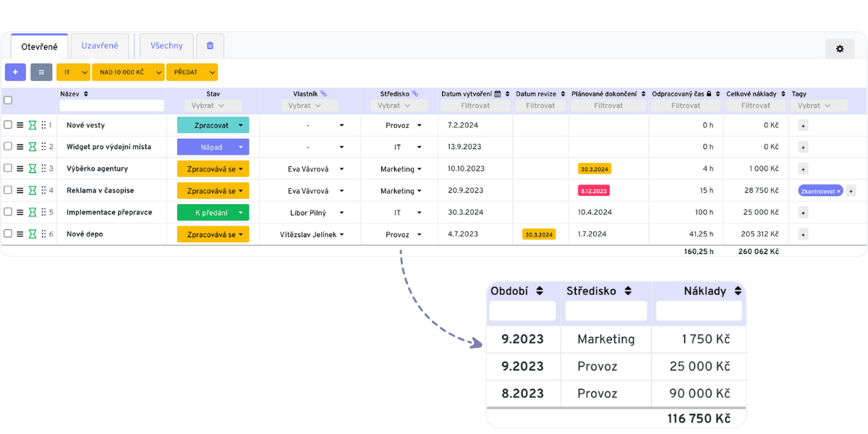Change Nápad status dropdown

[x=213, y=147]
